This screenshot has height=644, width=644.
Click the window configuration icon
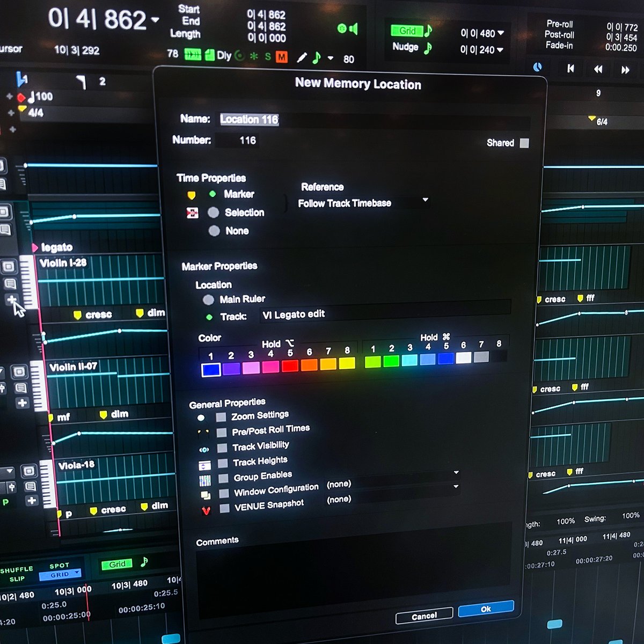[206, 495]
